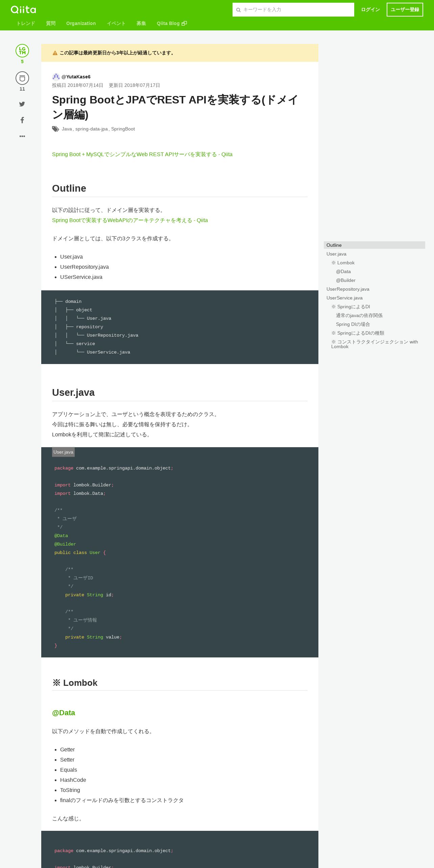Click the SpringBoot tag
Image resolution: width=434 pixels, height=868 pixels.
123,129
